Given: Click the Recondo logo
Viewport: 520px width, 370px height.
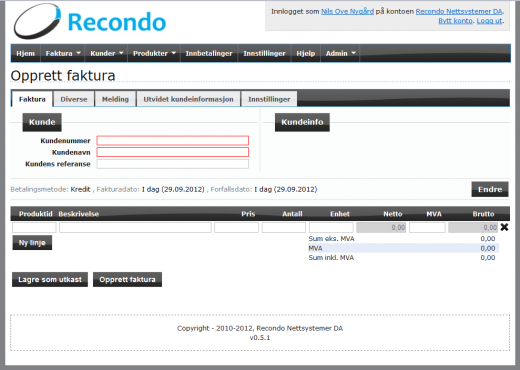Looking at the screenshot, I should pyautogui.click(x=90, y=22).
